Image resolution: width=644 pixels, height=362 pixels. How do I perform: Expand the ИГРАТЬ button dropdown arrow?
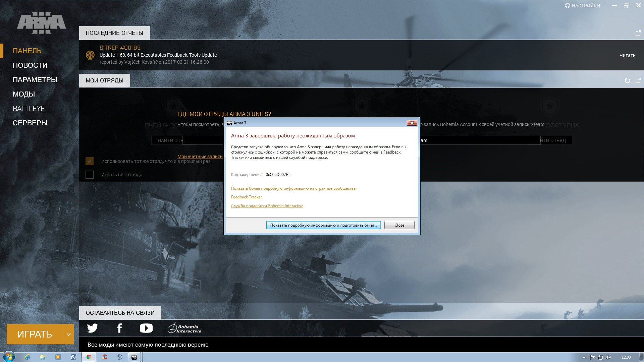68,334
